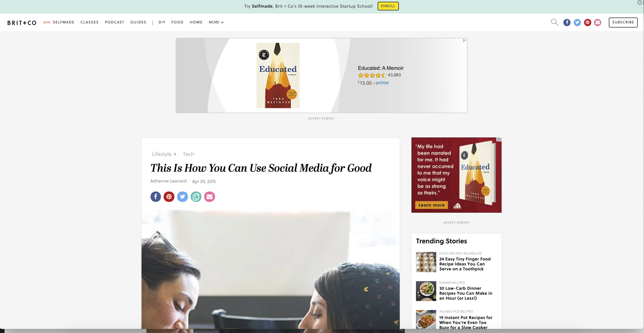
Task: Open the CLASSES menu item
Action: pos(89,22)
